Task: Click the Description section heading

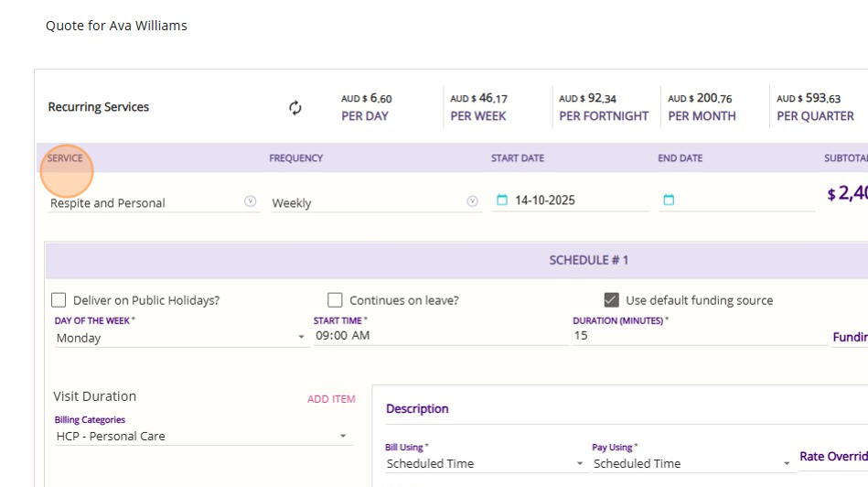Action: (417, 409)
